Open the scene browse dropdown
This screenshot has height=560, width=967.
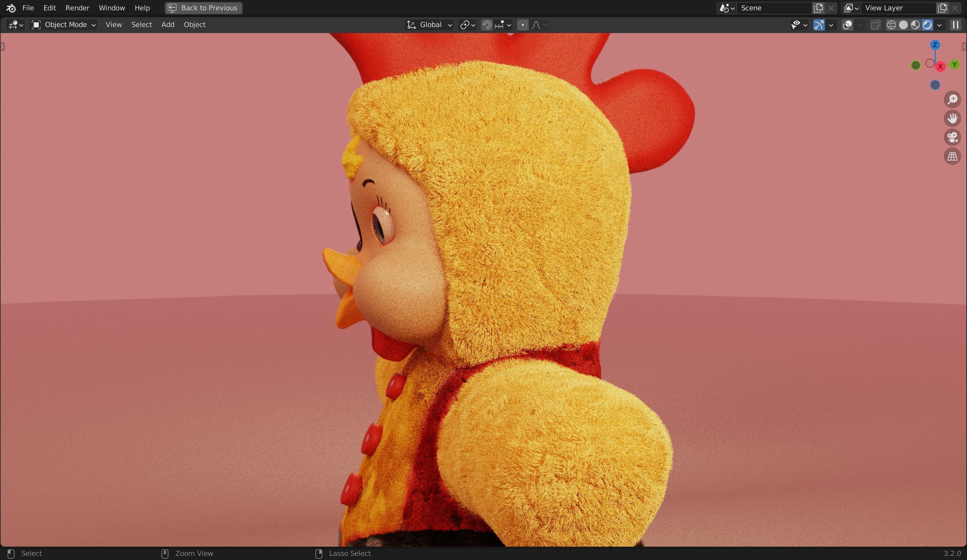(727, 8)
